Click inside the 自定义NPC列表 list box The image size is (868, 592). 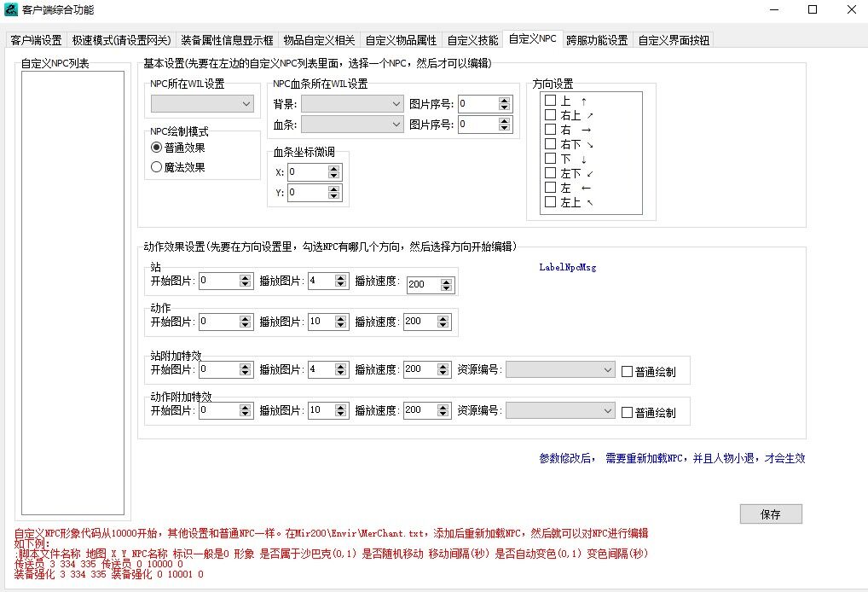coord(72,293)
